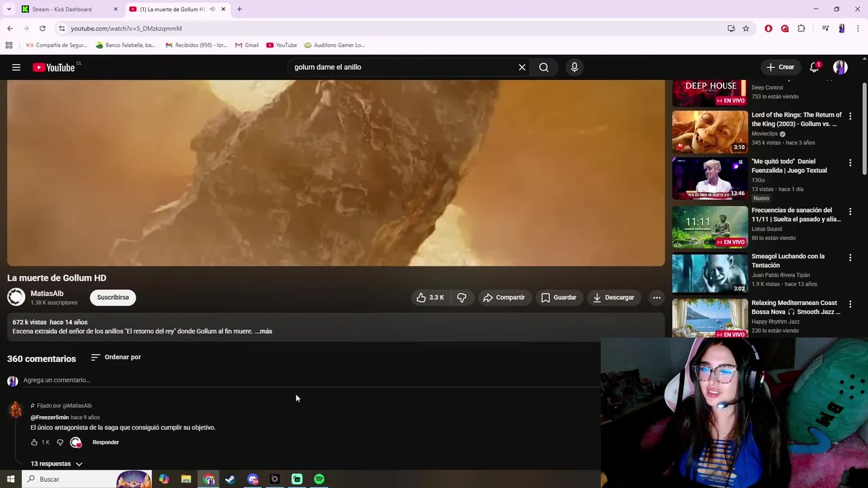
Task: Bookmark this page with the star icon
Action: 746,28
